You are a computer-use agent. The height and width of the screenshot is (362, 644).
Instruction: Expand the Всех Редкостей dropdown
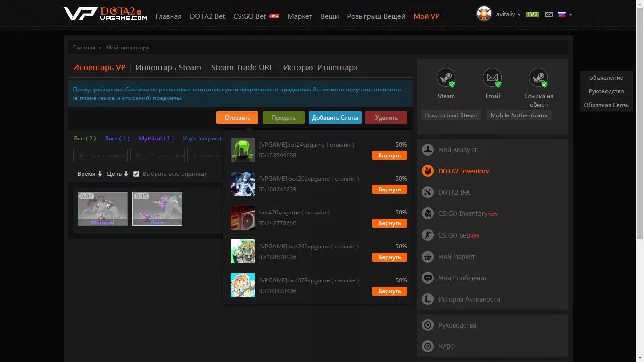coord(157,155)
